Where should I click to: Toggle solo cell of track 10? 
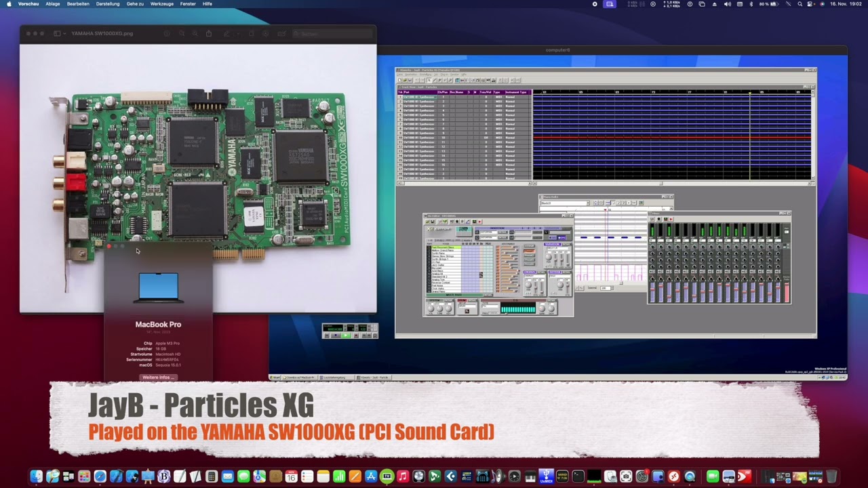(x=470, y=138)
